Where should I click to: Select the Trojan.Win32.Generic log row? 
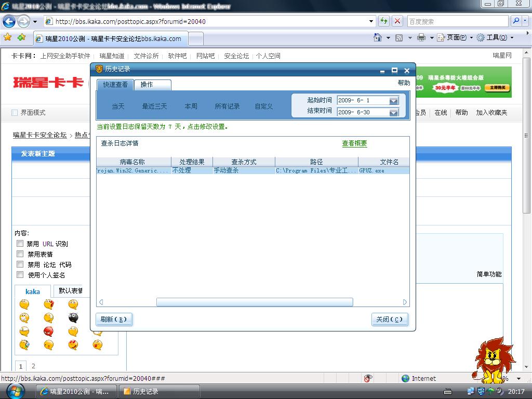coord(253,170)
